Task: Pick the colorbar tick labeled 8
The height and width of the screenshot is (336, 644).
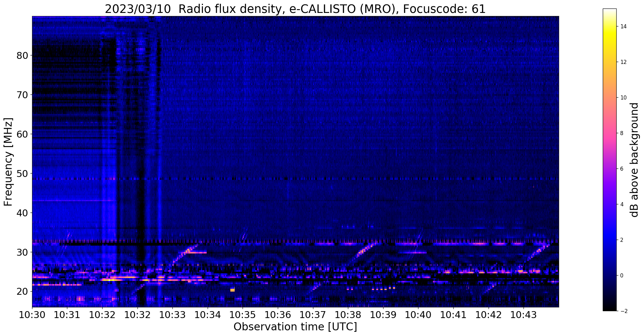Action: pyautogui.click(x=622, y=133)
